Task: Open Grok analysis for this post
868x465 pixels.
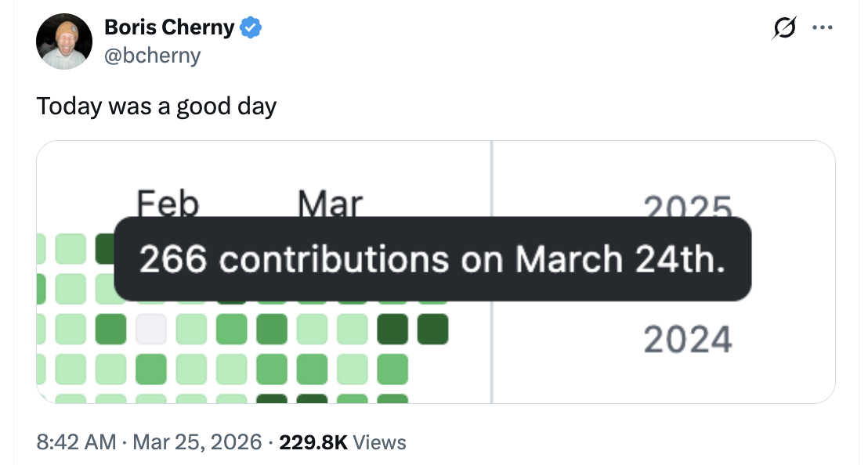Action: (783, 27)
